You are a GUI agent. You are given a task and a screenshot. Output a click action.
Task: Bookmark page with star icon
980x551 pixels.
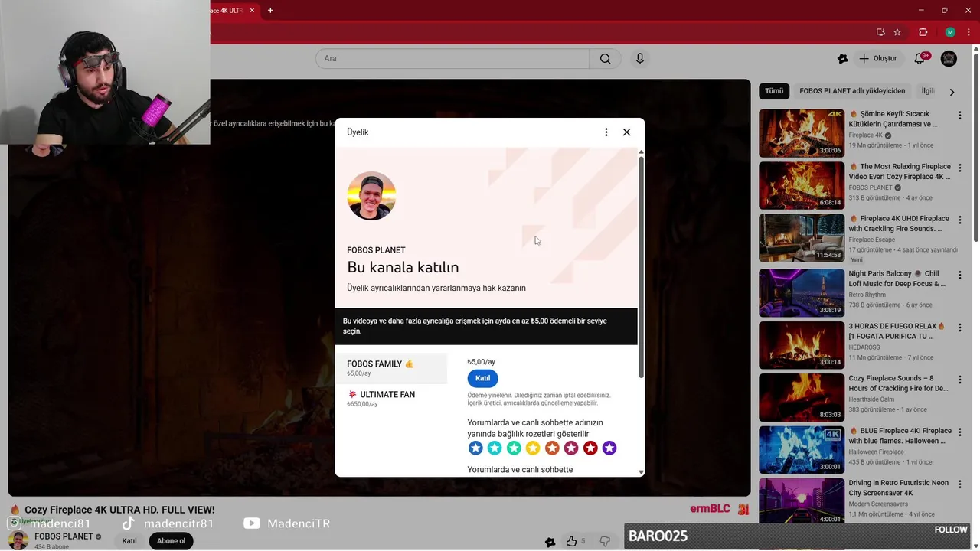[897, 32]
